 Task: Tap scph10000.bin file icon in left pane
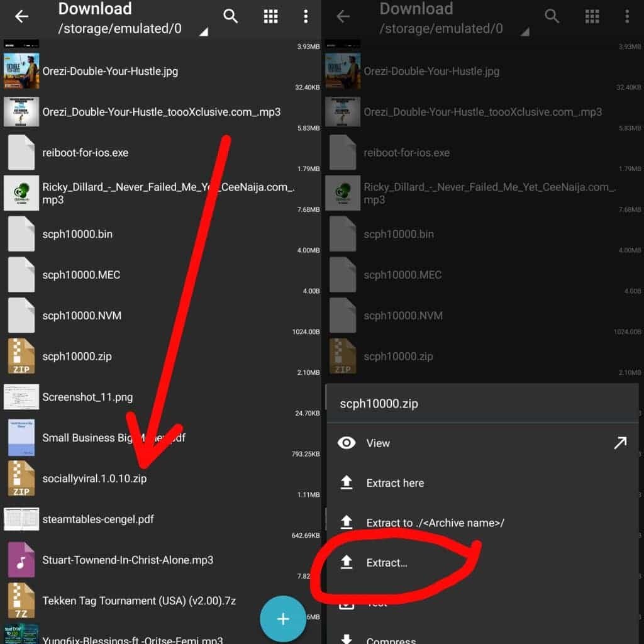(21, 234)
